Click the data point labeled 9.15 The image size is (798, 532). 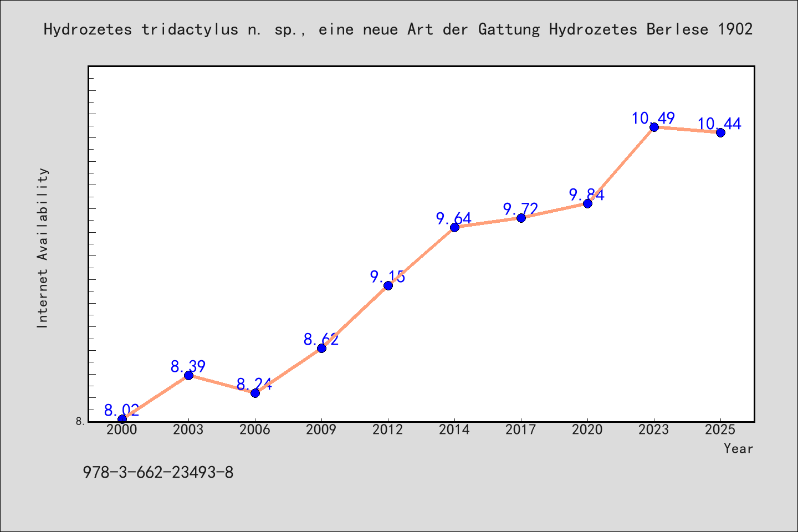point(388,285)
